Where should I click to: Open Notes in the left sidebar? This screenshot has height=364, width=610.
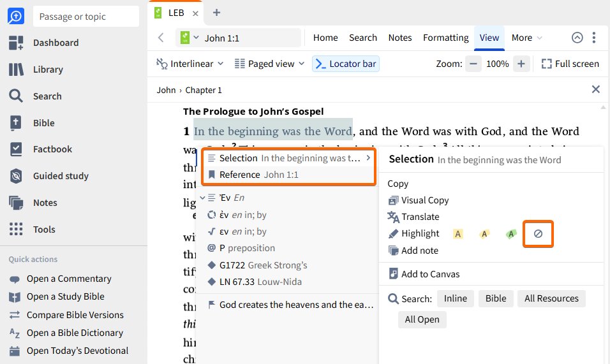(33, 203)
